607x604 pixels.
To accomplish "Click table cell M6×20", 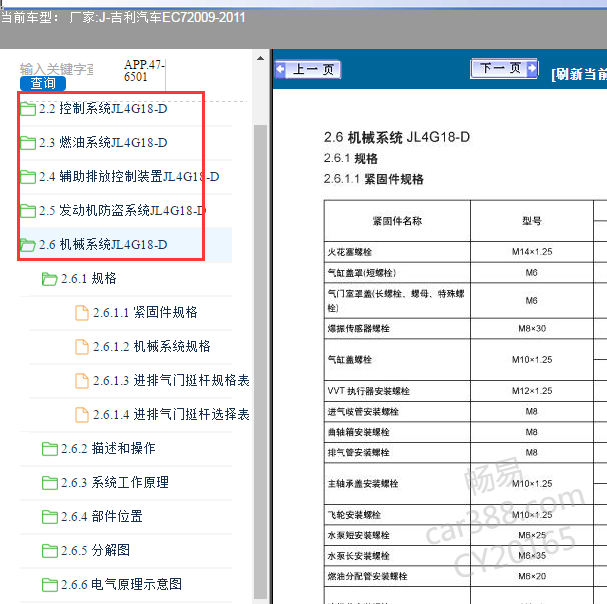I will click(x=532, y=577).
